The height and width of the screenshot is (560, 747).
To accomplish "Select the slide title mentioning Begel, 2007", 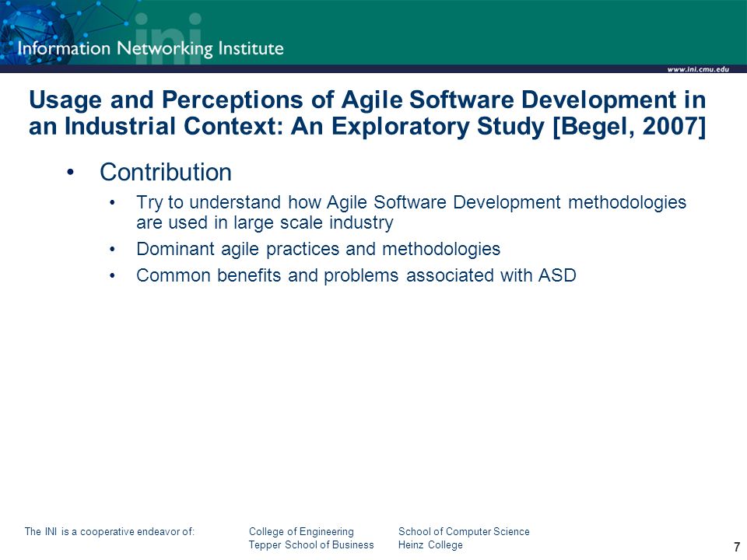I will coord(367,113).
